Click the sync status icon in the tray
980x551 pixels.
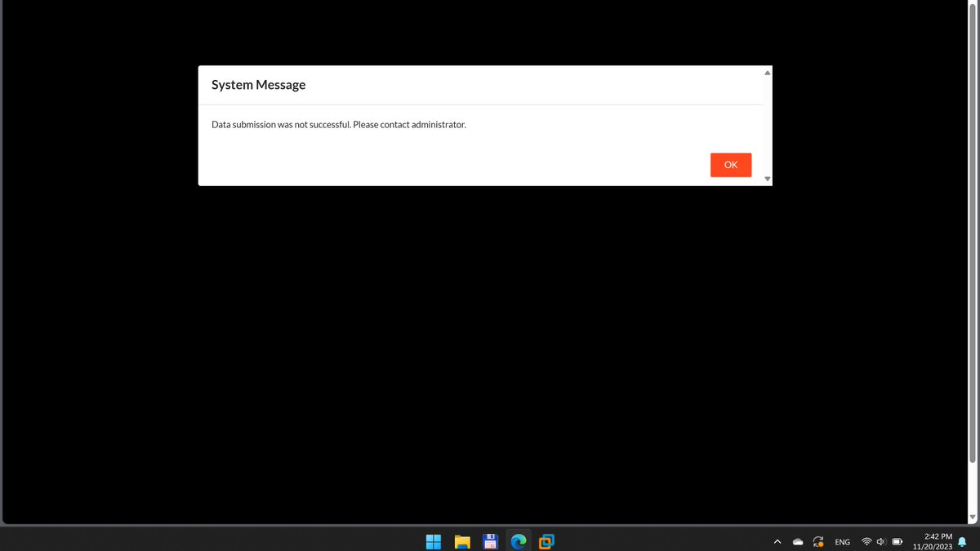(817, 541)
